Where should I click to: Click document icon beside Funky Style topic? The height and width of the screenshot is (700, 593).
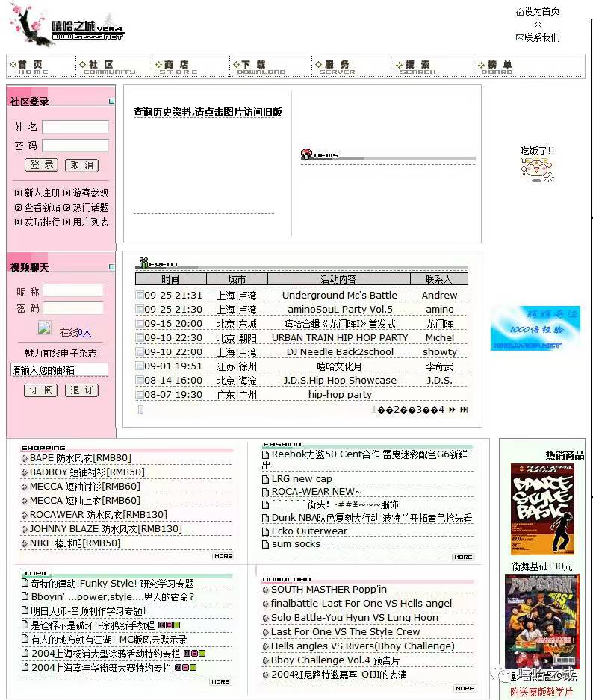(25, 583)
